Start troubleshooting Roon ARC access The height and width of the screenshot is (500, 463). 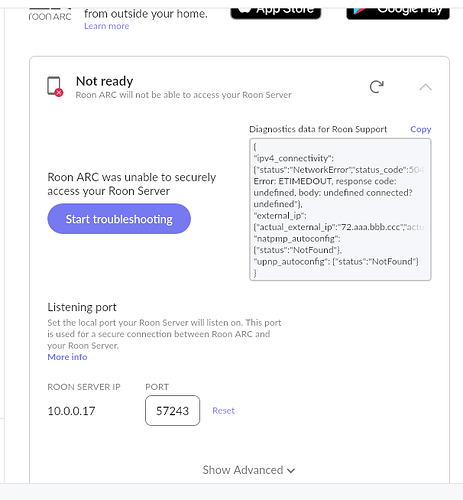[119, 219]
